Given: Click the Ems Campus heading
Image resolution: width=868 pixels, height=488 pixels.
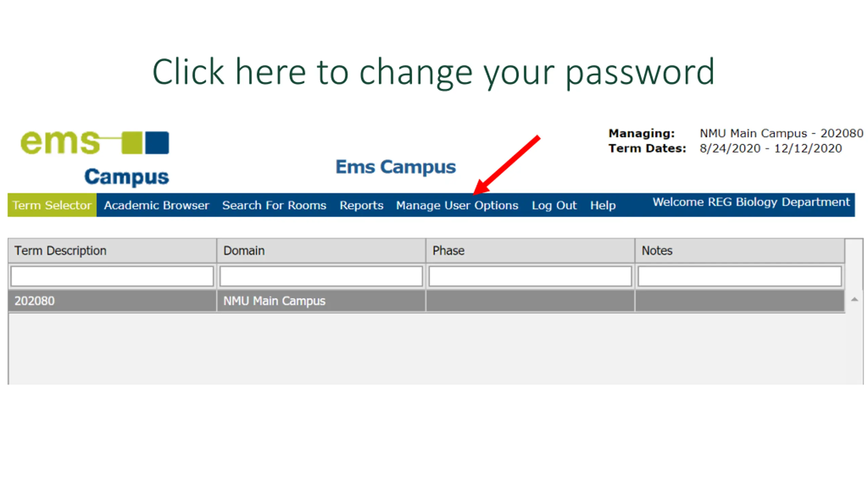Looking at the screenshot, I should pos(396,167).
